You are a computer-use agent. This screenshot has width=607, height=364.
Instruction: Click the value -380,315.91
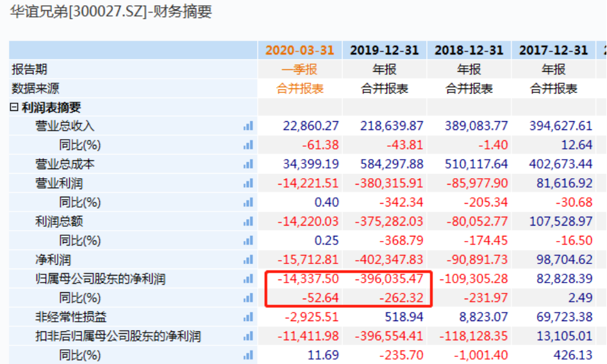point(388,183)
